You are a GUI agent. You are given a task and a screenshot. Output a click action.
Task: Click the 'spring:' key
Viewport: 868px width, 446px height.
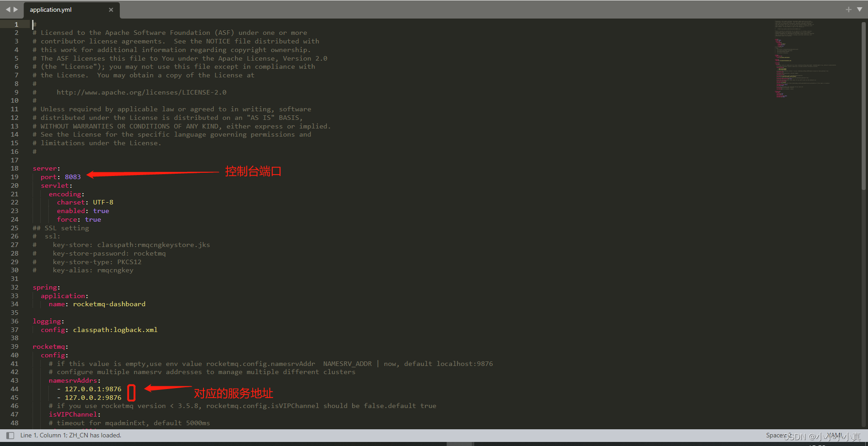click(x=46, y=287)
